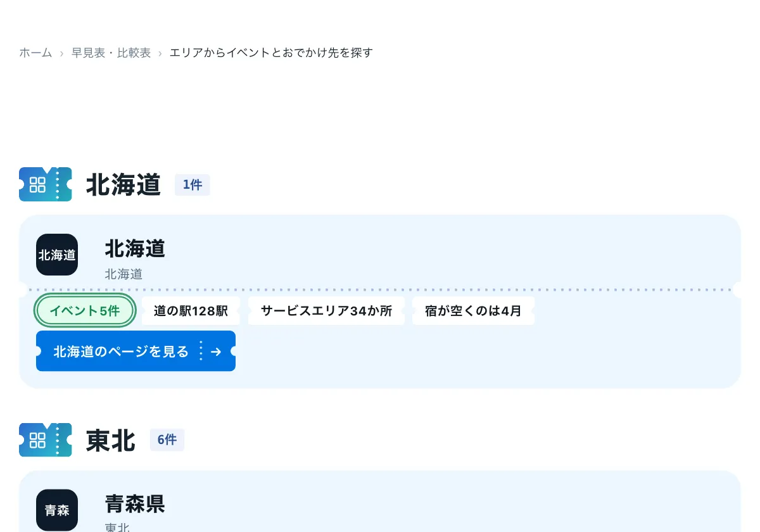Select the 道の駅128駅 chip
The width and height of the screenshot is (760, 532).
tap(191, 311)
